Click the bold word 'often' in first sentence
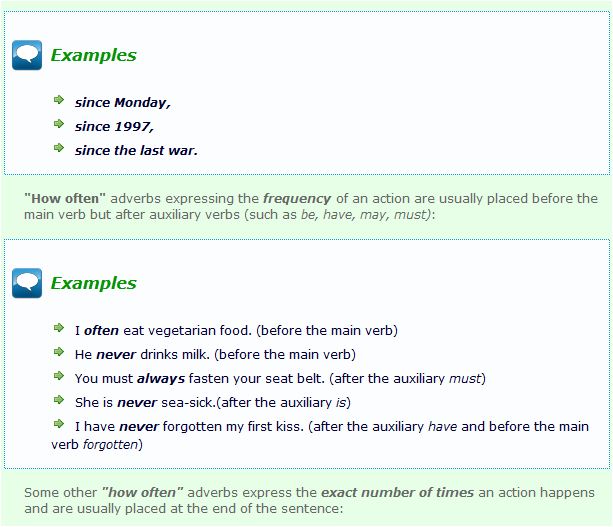Viewport: 613px width, 527px height. pos(102,330)
